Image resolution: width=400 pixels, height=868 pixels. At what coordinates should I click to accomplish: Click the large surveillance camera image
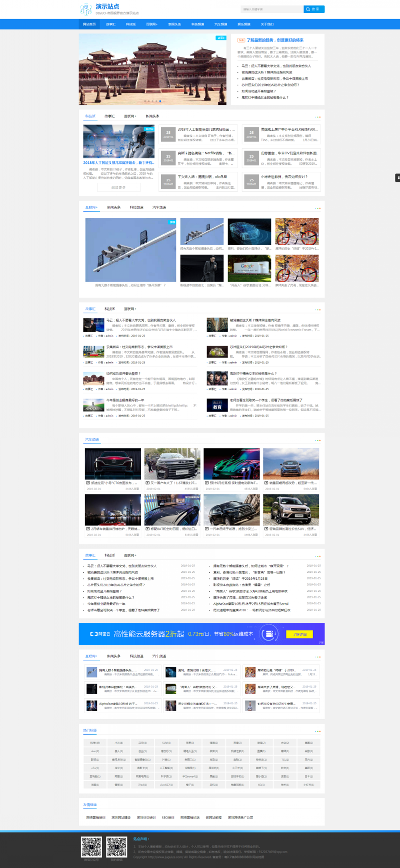pyautogui.click(x=130, y=250)
